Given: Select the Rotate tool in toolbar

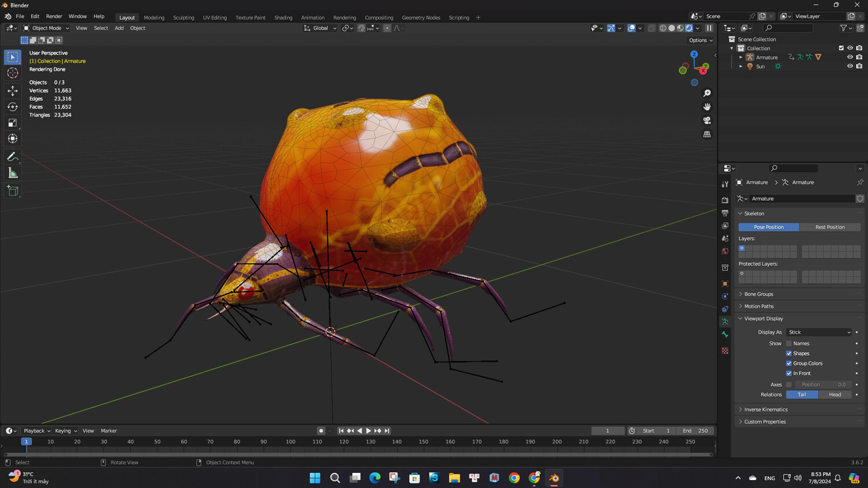Looking at the screenshot, I should 13,107.
